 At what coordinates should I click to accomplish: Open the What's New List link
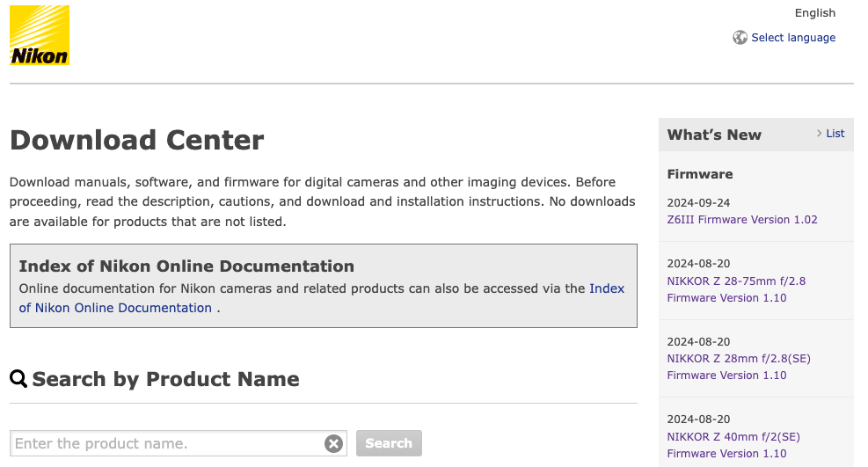click(835, 134)
